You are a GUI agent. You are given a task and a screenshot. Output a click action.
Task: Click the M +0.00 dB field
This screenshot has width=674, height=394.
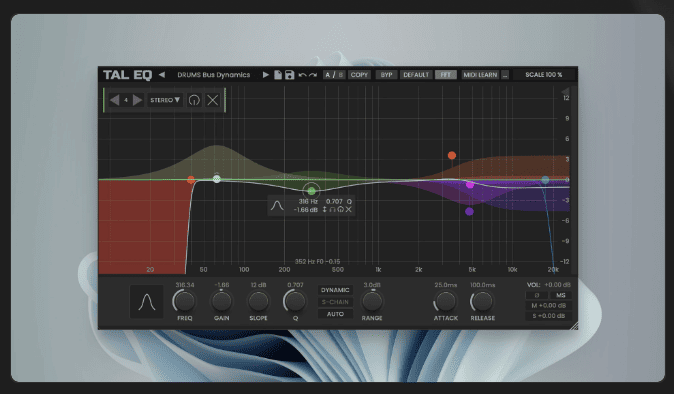[x=548, y=305]
